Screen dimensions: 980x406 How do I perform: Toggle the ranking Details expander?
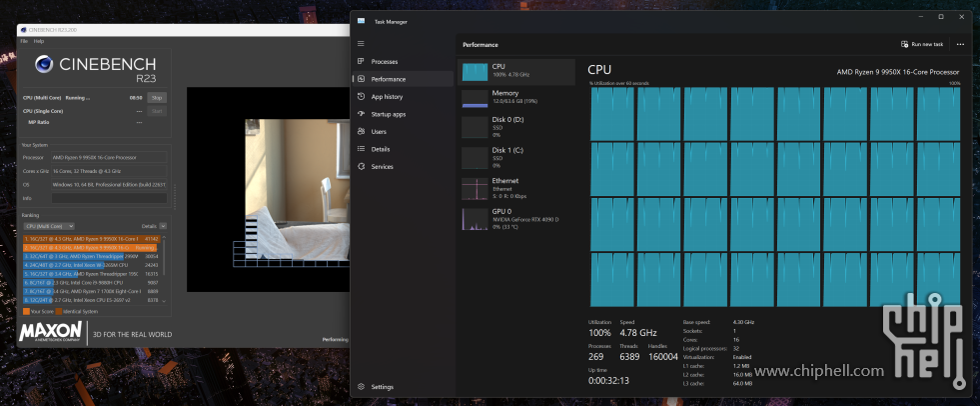pyautogui.click(x=163, y=226)
